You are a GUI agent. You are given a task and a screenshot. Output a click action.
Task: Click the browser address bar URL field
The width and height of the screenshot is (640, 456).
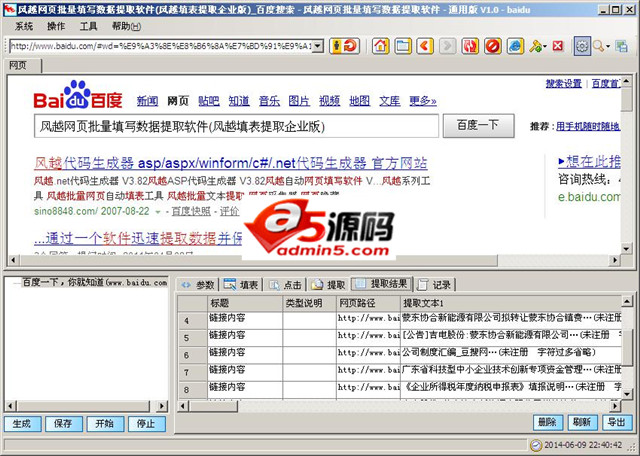(161, 46)
